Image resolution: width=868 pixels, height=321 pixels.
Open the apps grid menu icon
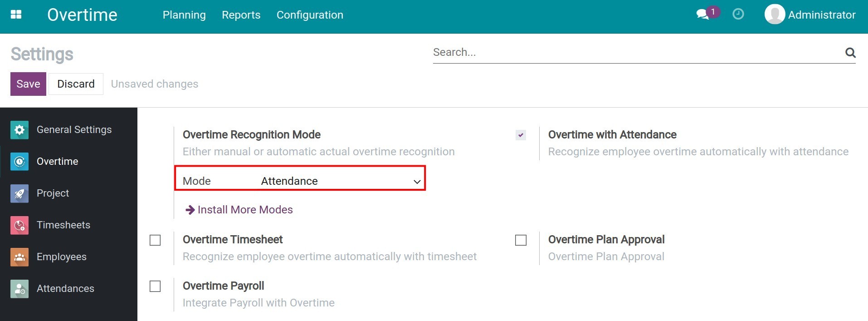16,15
